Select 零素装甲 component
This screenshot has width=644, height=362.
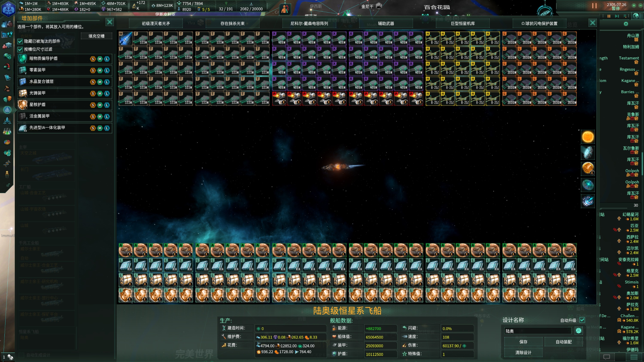pyautogui.click(x=64, y=70)
